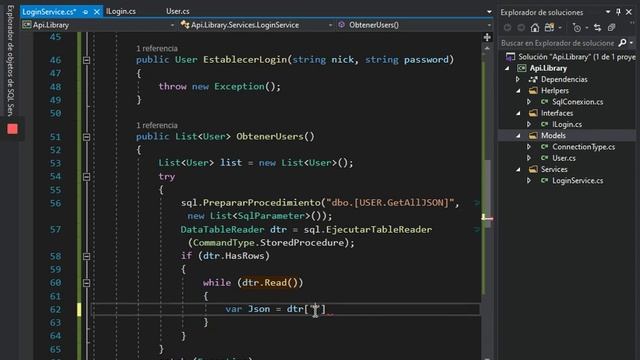Close the LoginService.cs tab
Viewport: 640px width, 360px height.
pyautogui.click(x=97, y=12)
